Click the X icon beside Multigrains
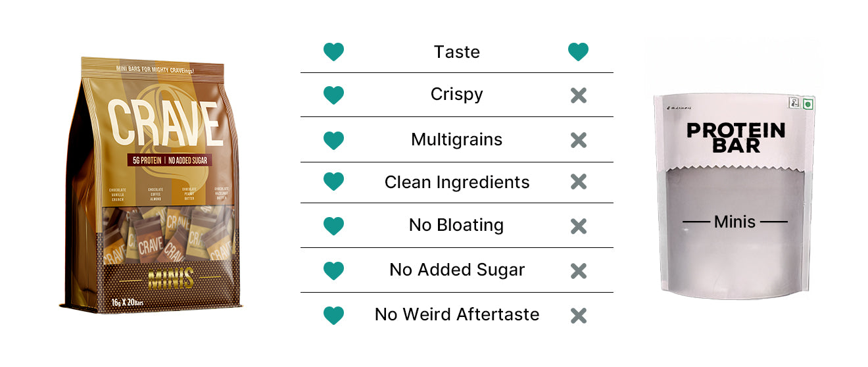The height and width of the screenshot is (367, 868). pyautogui.click(x=579, y=140)
